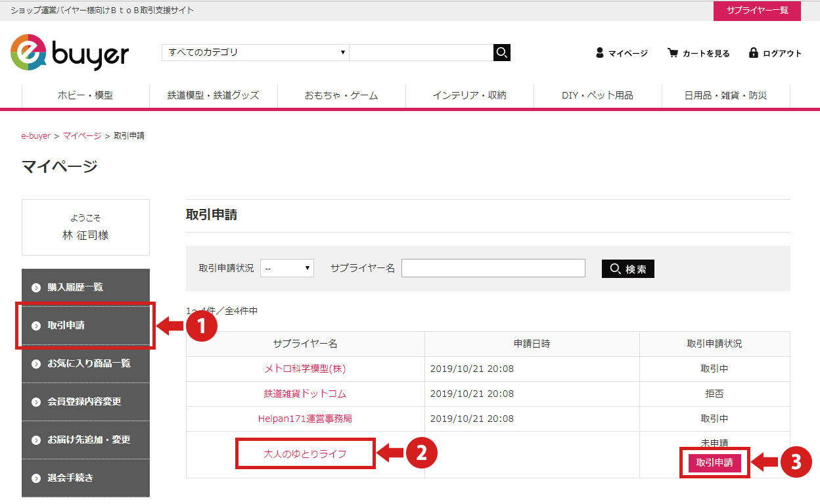This screenshot has width=820, height=504.
Task: Open the すべてのカテゴリ category dropdown
Action: point(255,53)
